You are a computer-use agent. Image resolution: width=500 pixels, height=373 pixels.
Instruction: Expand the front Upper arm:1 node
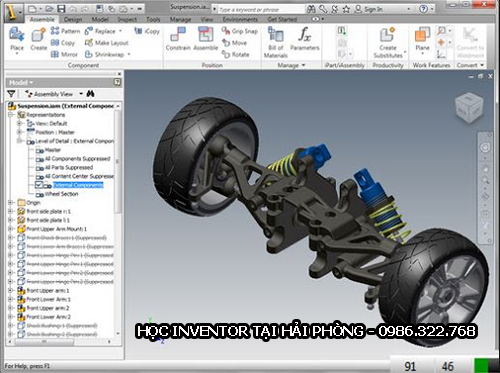10,290
